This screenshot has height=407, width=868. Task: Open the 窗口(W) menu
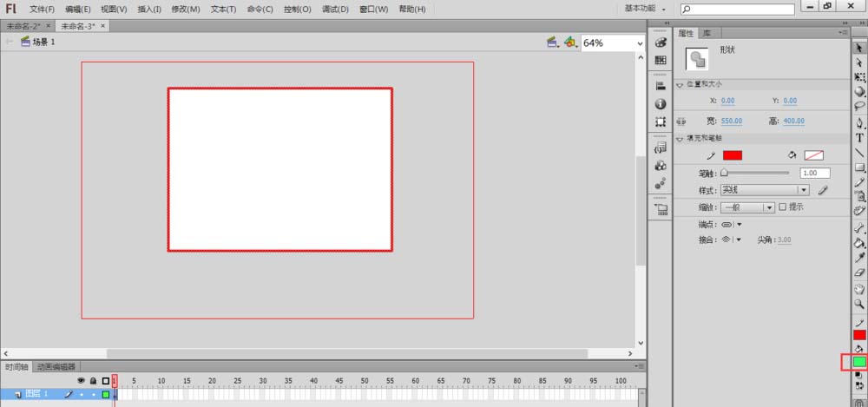click(x=373, y=10)
